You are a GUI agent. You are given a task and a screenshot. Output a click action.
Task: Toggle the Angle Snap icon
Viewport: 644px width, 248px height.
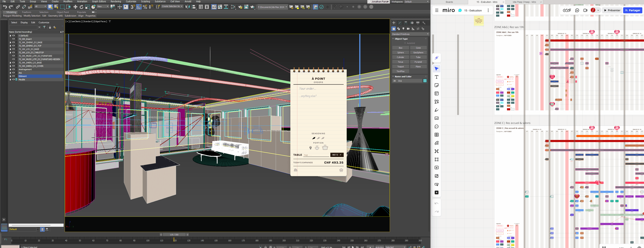[139, 7]
